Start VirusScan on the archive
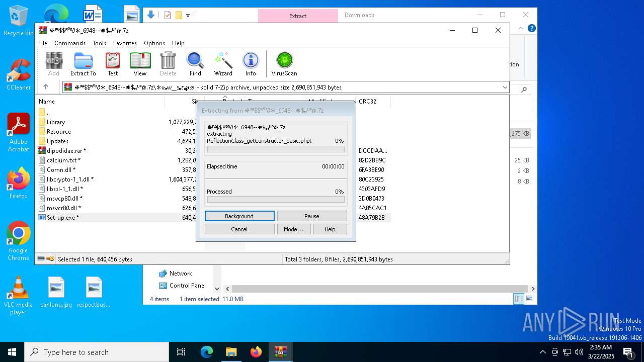644x362 pixels. tap(284, 64)
